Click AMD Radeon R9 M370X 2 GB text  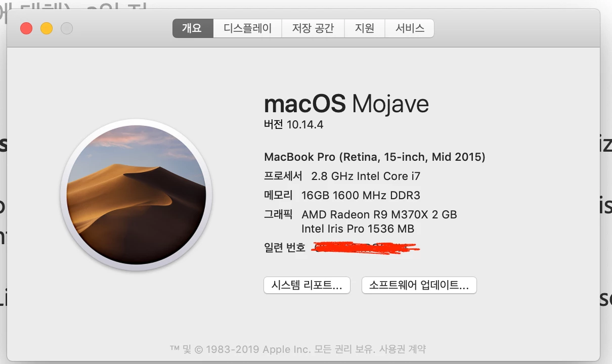379,214
